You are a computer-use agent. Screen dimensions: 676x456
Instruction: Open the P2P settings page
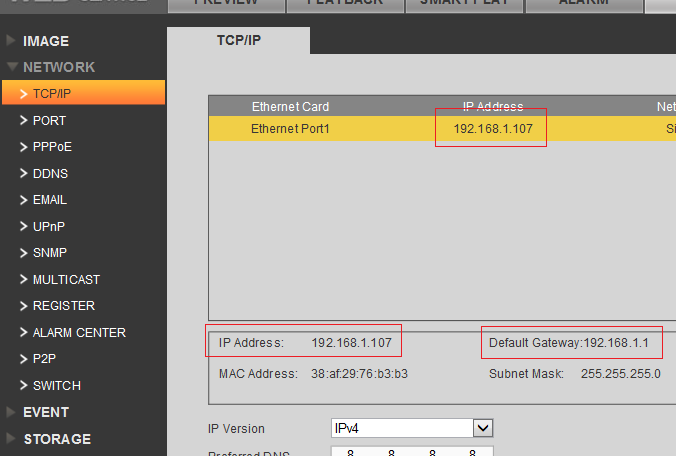[44, 359]
